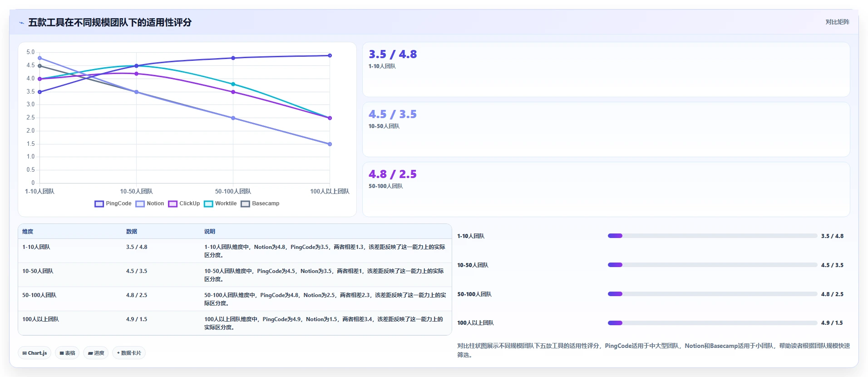Select the Notion data point at 4.8 for 1-10人团队
This screenshot has width=868, height=377.
[40, 58]
